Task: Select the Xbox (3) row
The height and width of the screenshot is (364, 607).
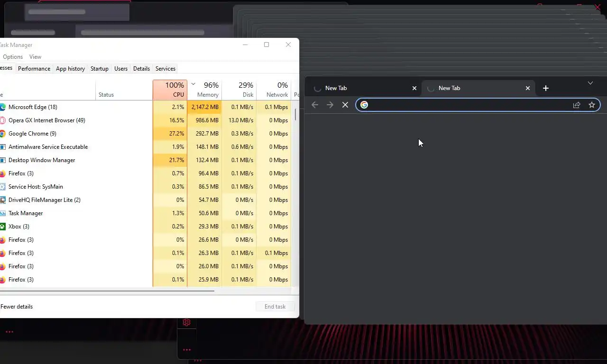Action: click(x=145, y=227)
